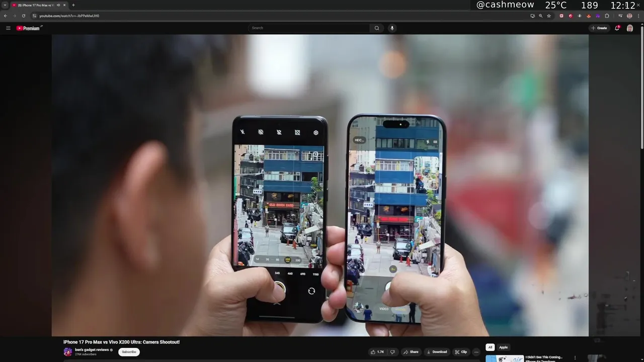Dislike the video
This screenshot has width=644, height=362.
click(x=393, y=352)
